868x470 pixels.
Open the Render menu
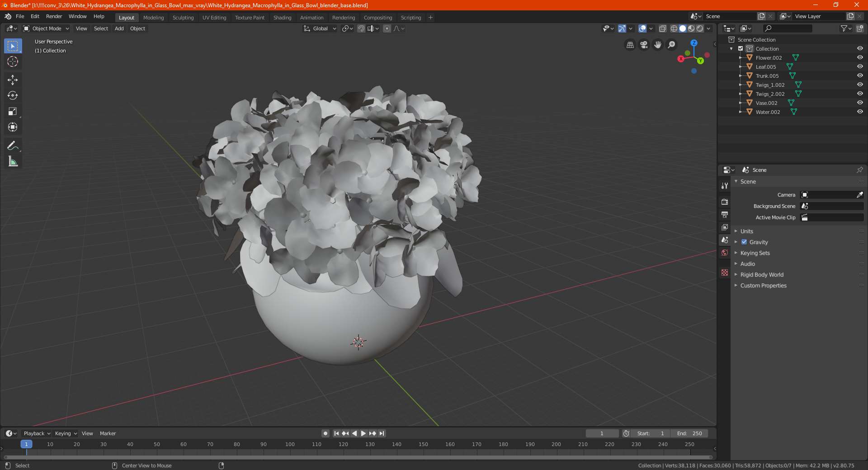[54, 16]
